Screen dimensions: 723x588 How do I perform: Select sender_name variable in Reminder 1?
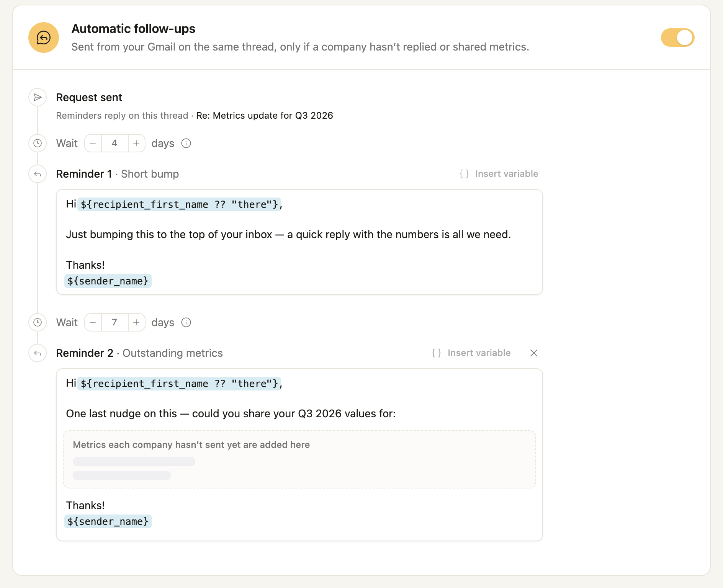108,281
